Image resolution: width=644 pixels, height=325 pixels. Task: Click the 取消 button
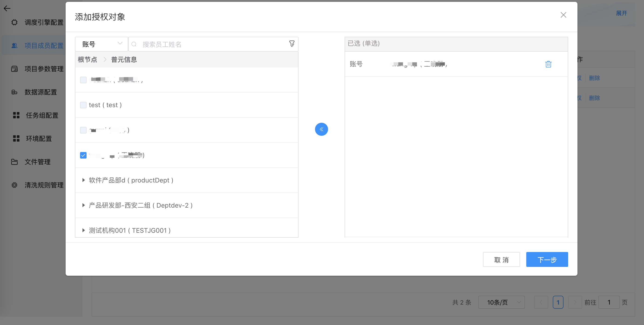(501, 259)
